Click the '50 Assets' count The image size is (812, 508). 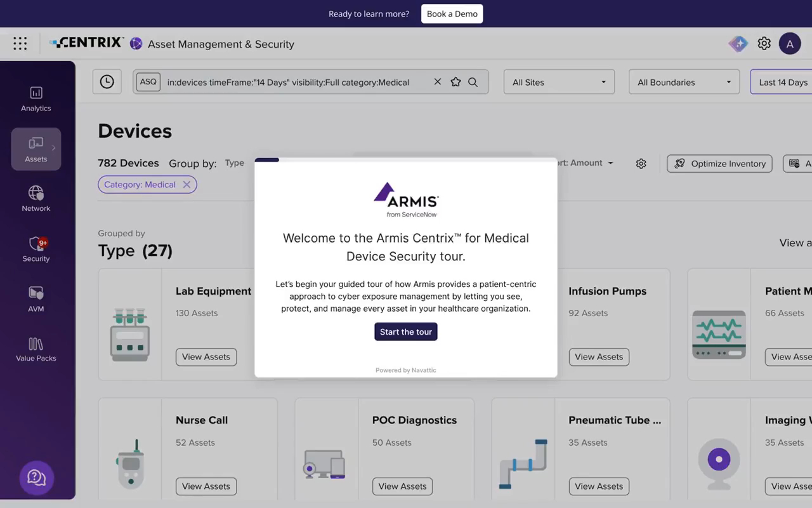[x=392, y=443]
